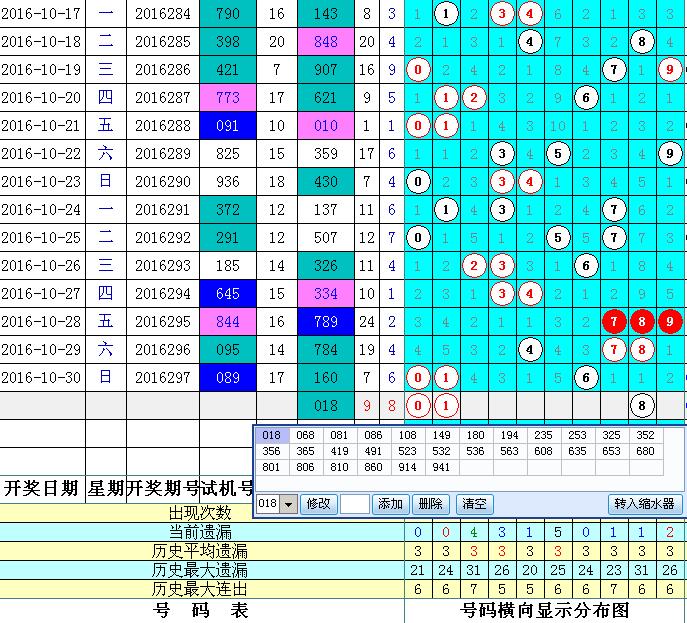Click the 出现次数 statistics row label
687x623 pixels.
coord(200,513)
